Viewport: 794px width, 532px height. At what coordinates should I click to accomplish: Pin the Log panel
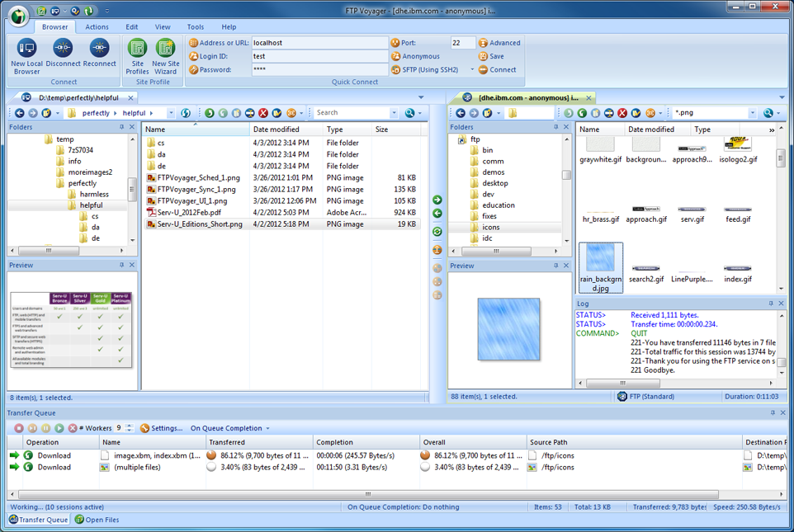pyautogui.click(x=771, y=304)
